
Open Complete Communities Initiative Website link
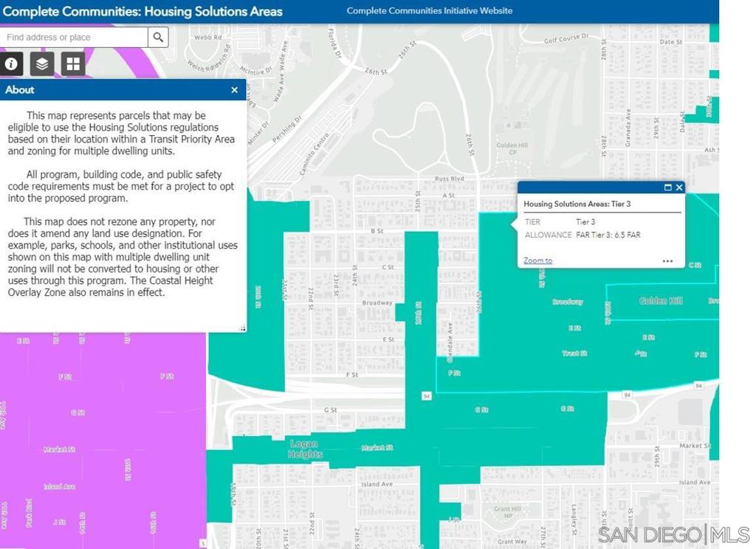click(429, 11)
